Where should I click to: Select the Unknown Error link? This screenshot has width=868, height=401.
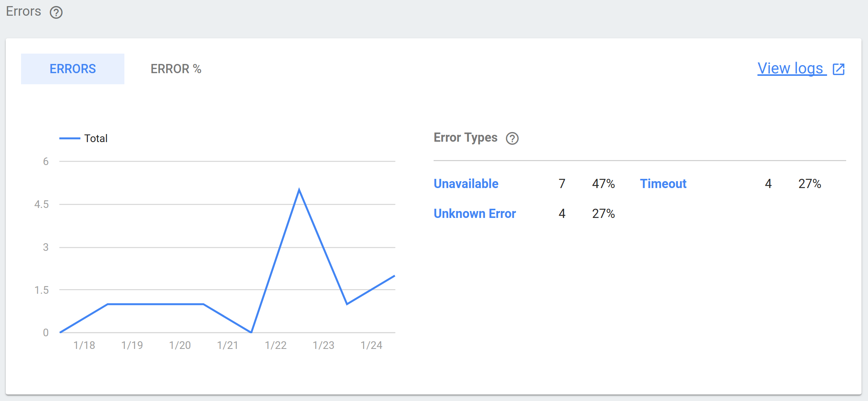pos(475,214)
